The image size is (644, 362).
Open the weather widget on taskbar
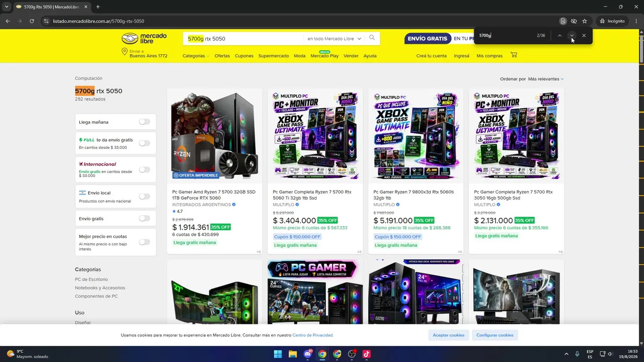coord(28,354)
